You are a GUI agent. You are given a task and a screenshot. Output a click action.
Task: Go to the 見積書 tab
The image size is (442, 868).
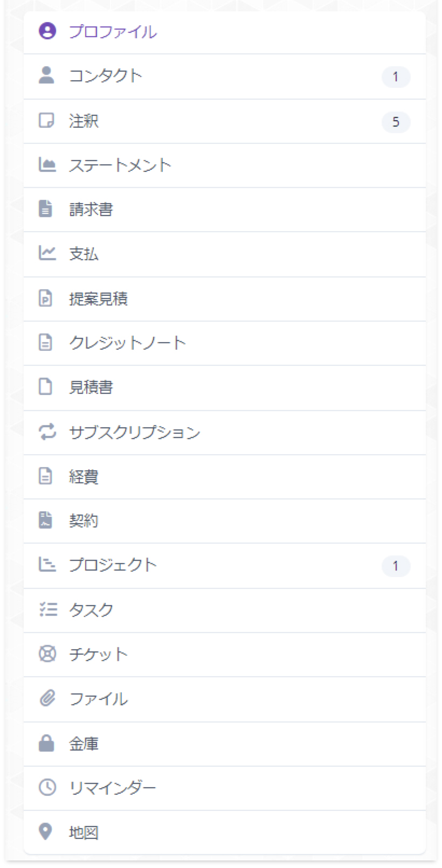(225, 387)
